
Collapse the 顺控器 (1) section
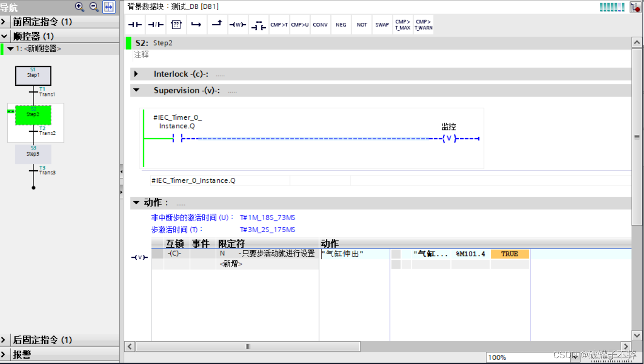[x=4, y=36]
